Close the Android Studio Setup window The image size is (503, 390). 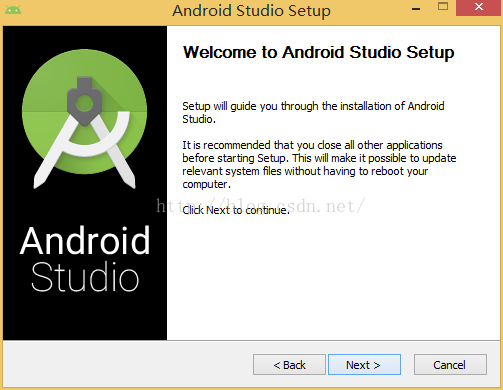[x=479, y=7]
